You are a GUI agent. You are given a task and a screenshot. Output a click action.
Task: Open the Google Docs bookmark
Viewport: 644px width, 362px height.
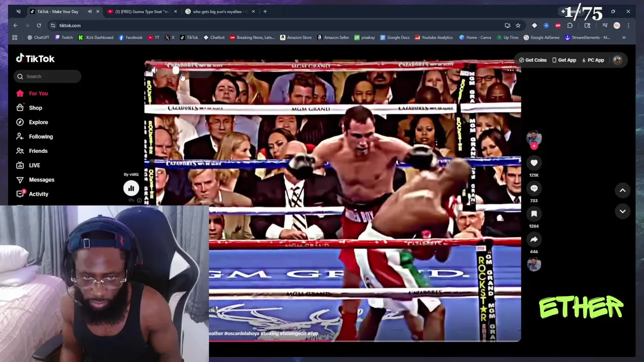click(x=394, y=37)
